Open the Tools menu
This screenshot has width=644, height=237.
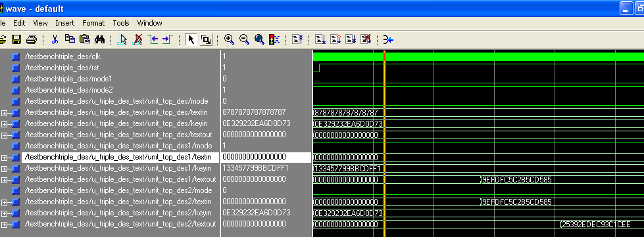121,23
